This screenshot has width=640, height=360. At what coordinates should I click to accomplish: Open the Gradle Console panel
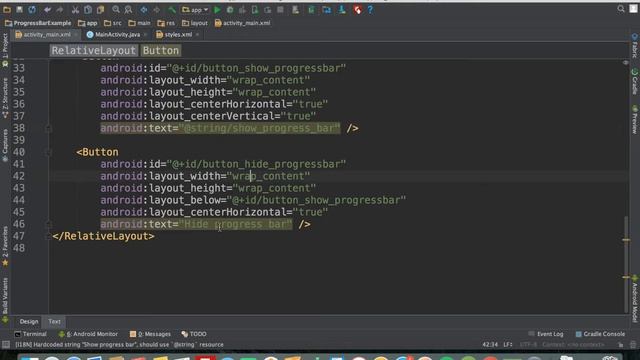[600, 334]
